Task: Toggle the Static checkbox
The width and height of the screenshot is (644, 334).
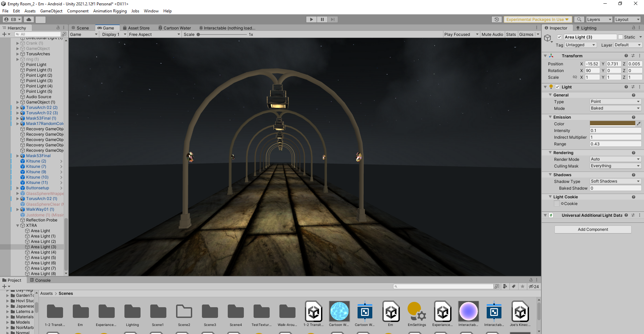Action: point(621,37)
